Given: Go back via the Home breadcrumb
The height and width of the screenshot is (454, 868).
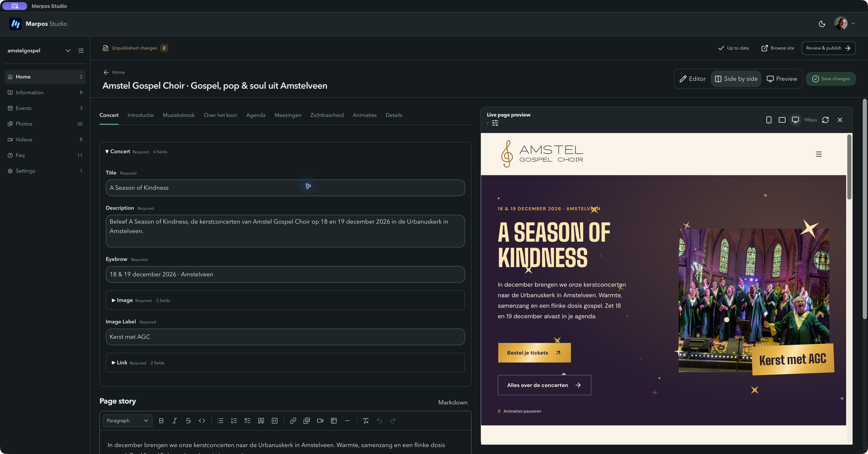Looking at the screenshot, I should tap(114, 72).
